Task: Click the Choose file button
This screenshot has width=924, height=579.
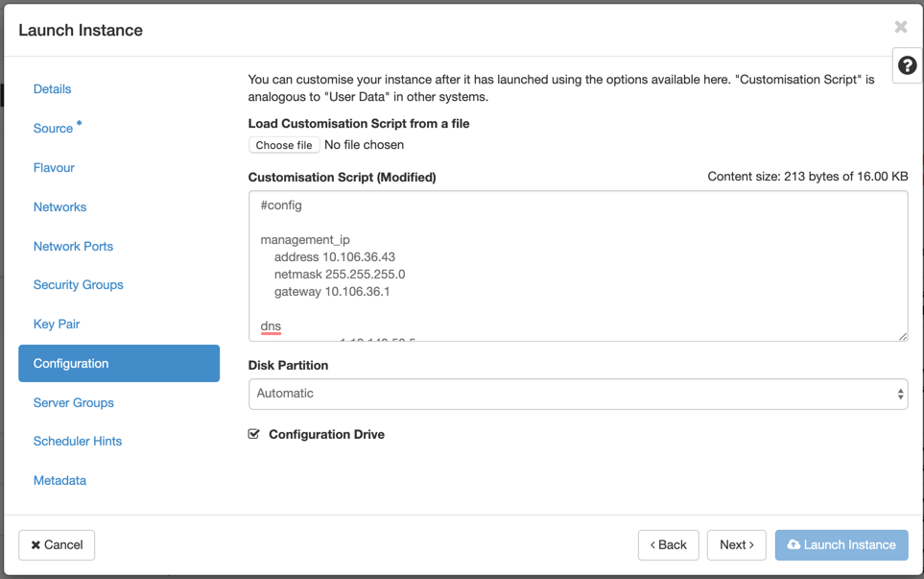Action: point(284,145)
